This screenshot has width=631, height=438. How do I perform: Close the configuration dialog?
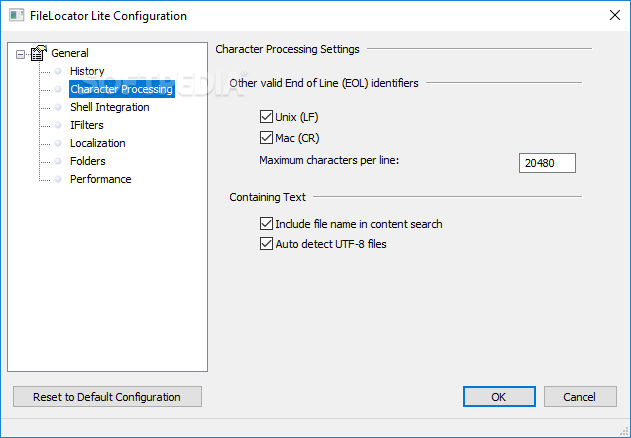point(615,15)
